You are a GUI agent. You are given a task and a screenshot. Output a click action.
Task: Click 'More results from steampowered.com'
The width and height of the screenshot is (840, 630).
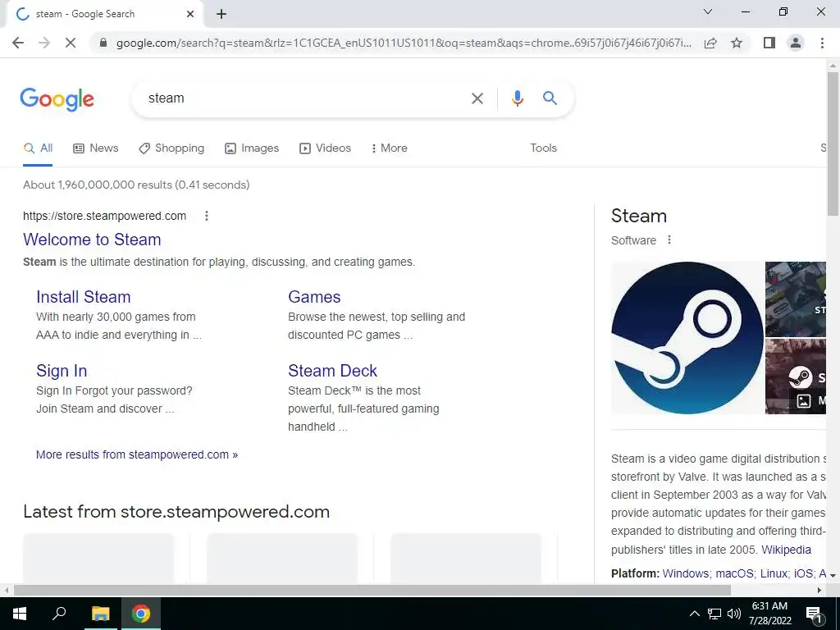[x=137, y=454]
